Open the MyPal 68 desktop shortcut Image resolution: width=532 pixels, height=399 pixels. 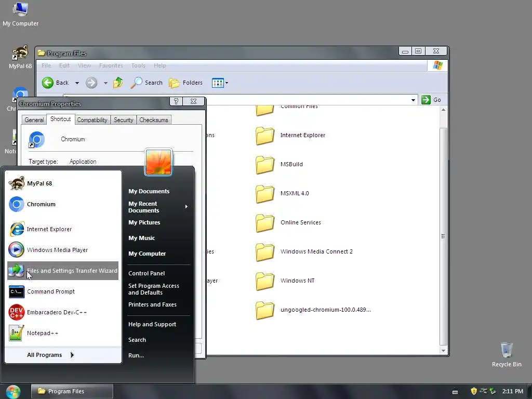point(20,57)
